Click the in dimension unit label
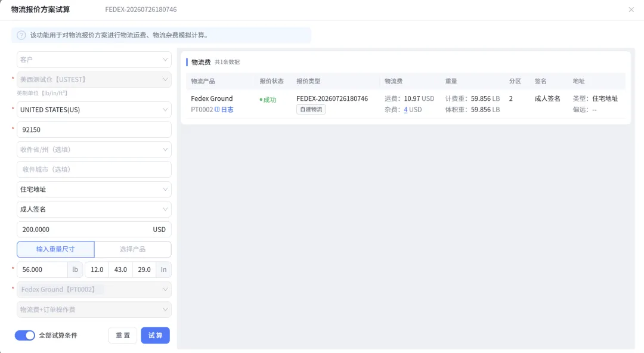Viewport: 644px width, 353px height. [163, 270]
